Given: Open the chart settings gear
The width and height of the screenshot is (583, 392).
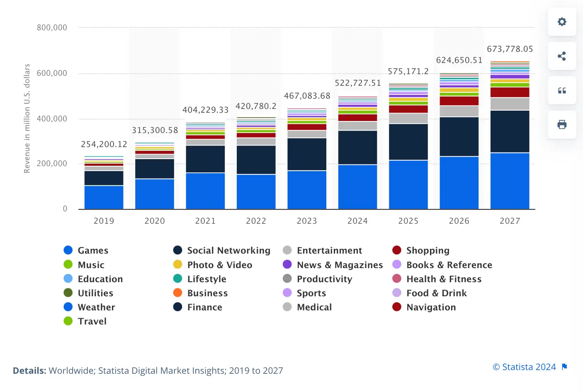Looking at the screenshot, I should coord(562,22).
